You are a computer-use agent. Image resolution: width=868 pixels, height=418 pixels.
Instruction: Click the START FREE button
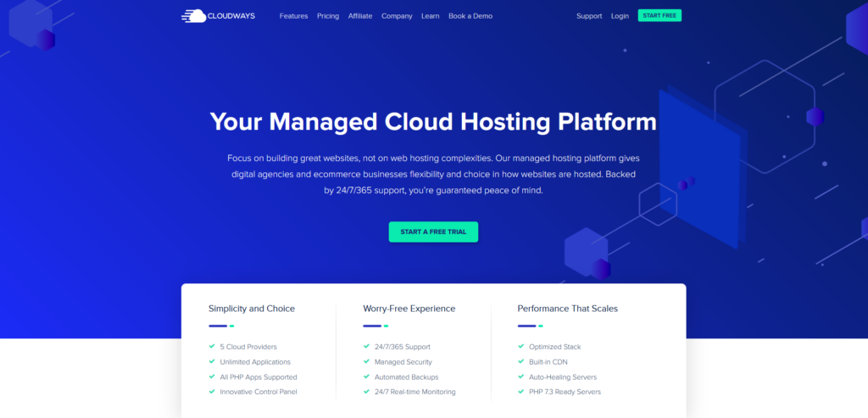(659, 15)
